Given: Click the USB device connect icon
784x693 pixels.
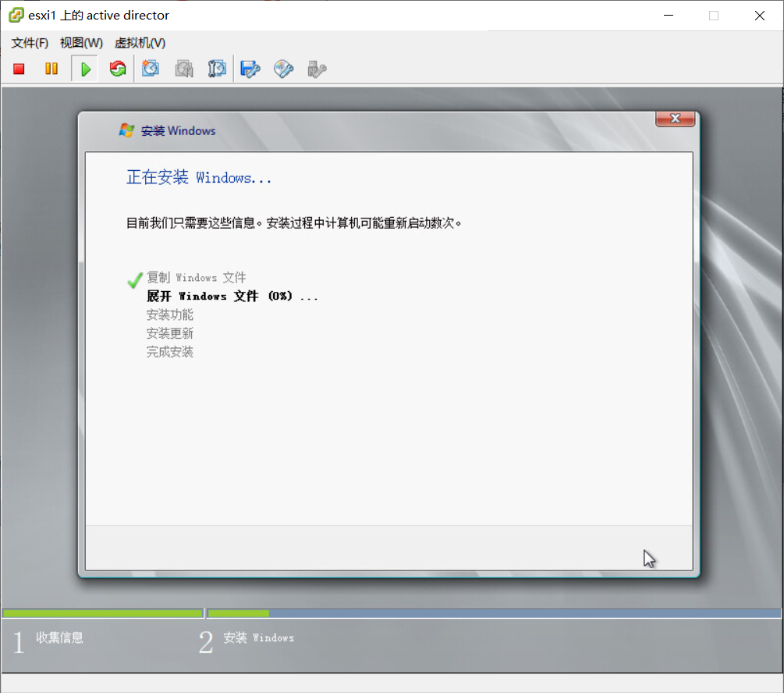Looking at the screenshot, I should tap(317, 69).
